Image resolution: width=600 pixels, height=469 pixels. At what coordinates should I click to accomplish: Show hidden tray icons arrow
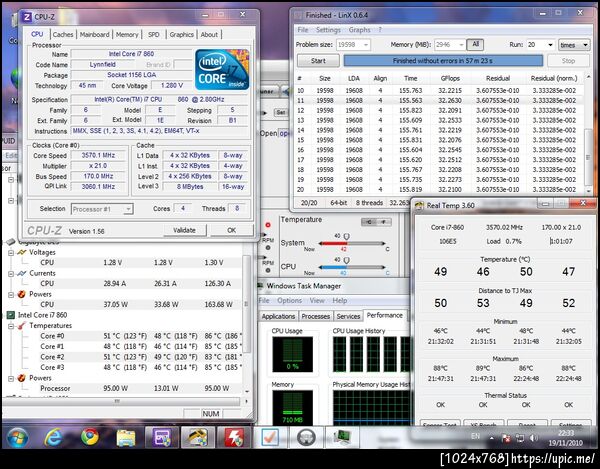[x=491, y=438]
